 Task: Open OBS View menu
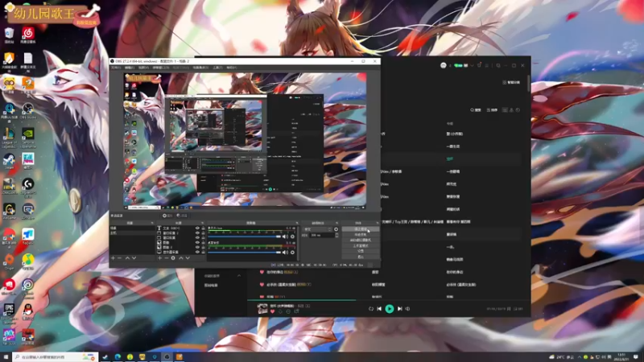(143, 68)
